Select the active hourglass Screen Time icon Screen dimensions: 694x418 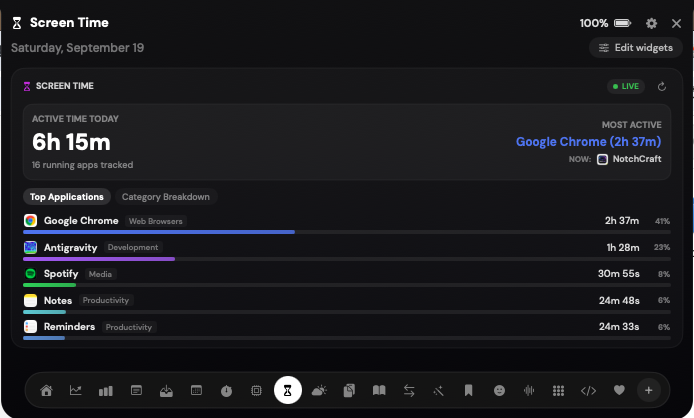tap(288, 390)
